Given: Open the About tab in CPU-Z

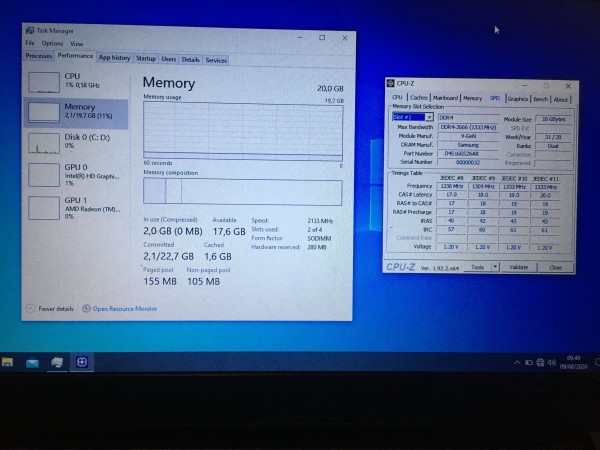Looking at the screenshot, I should tap(561, 100).
